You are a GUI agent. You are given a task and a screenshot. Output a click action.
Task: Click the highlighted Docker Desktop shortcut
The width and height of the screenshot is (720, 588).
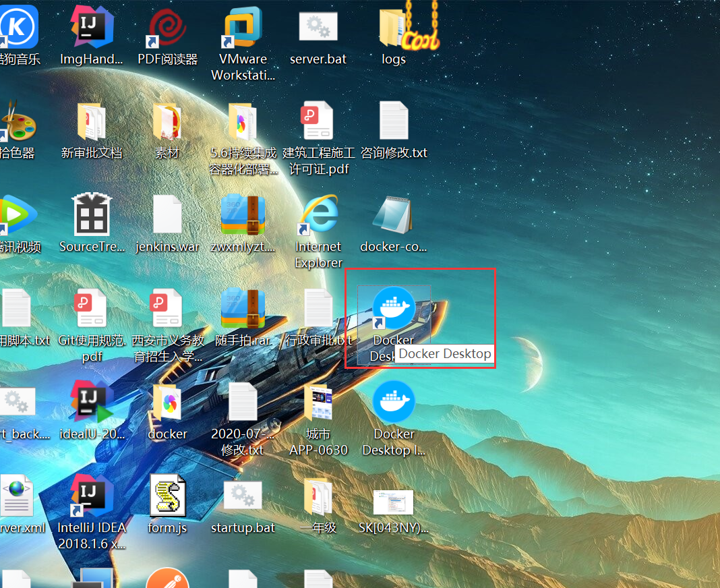click(394, 309)
